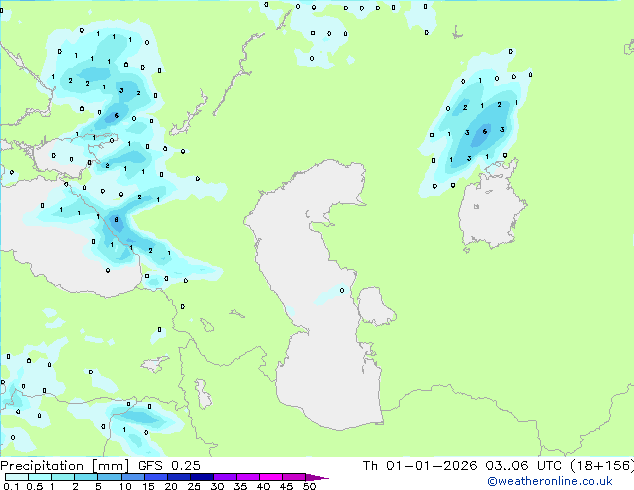Image resolution: width=634 pixels, height=490 pixels.
Task: Select the 15–20 mm legend swatch
Action: click(x=155, y=477)
